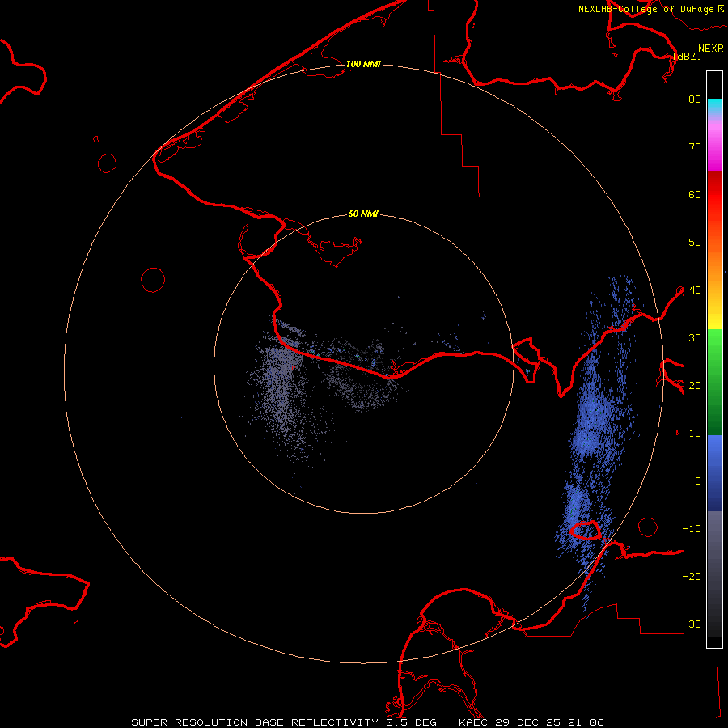
Task: Click the green band of the color bar
Action: [714, 382]
